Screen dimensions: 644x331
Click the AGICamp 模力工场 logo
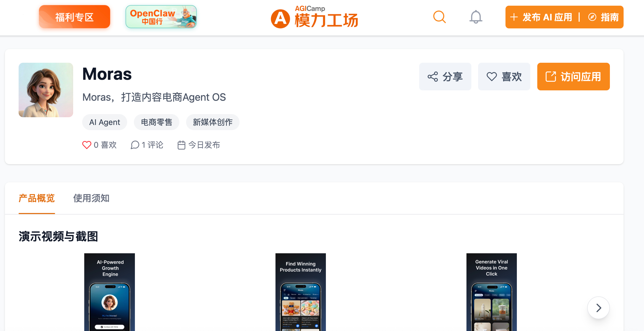(x=314, y=18)
